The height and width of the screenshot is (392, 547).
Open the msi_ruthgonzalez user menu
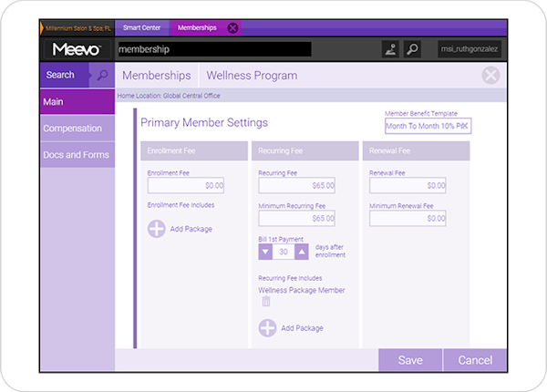(470, 49)
